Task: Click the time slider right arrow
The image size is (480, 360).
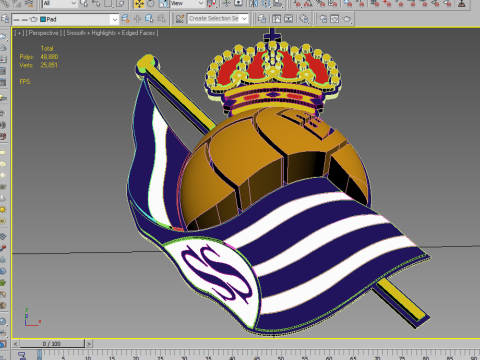Action: (89, 344)
